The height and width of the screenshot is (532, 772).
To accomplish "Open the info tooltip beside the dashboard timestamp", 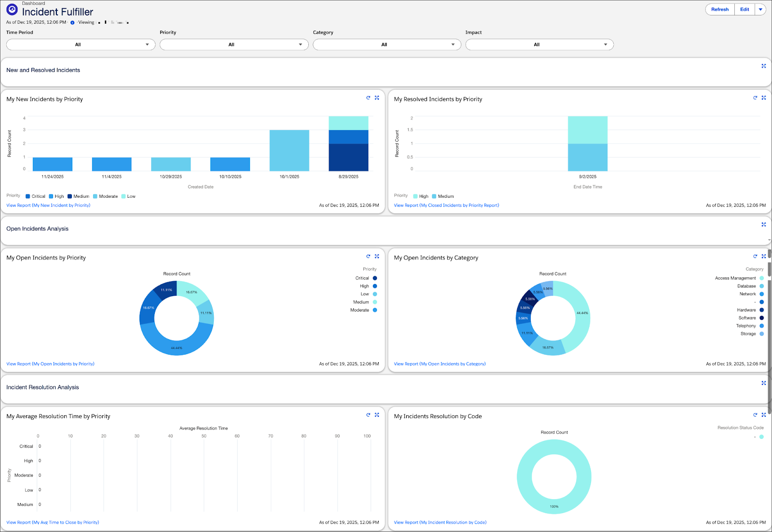I will 72,22.
